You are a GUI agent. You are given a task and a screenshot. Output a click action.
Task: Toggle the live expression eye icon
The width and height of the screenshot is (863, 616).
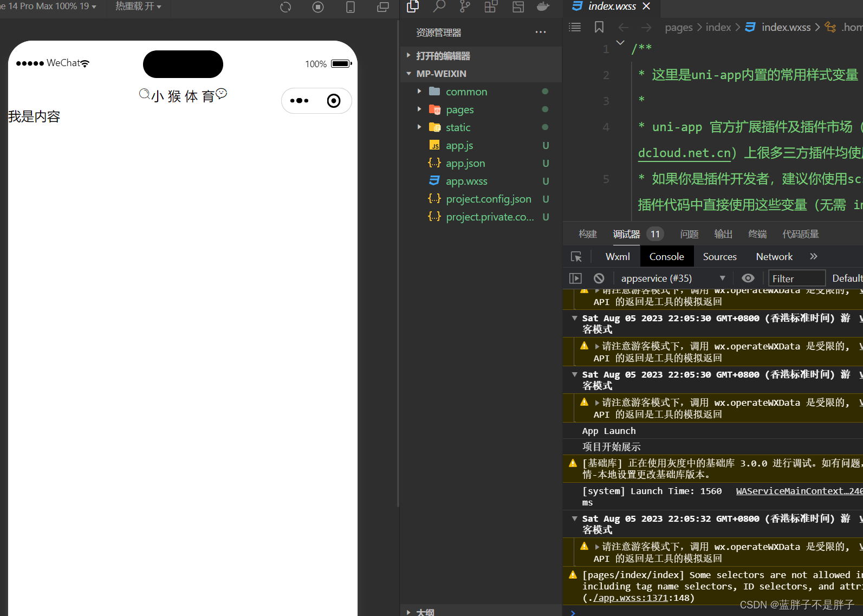748,278
